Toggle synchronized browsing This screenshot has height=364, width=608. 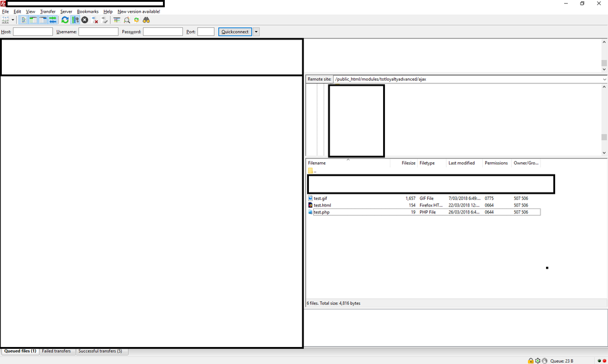click(x=136, y=20)
